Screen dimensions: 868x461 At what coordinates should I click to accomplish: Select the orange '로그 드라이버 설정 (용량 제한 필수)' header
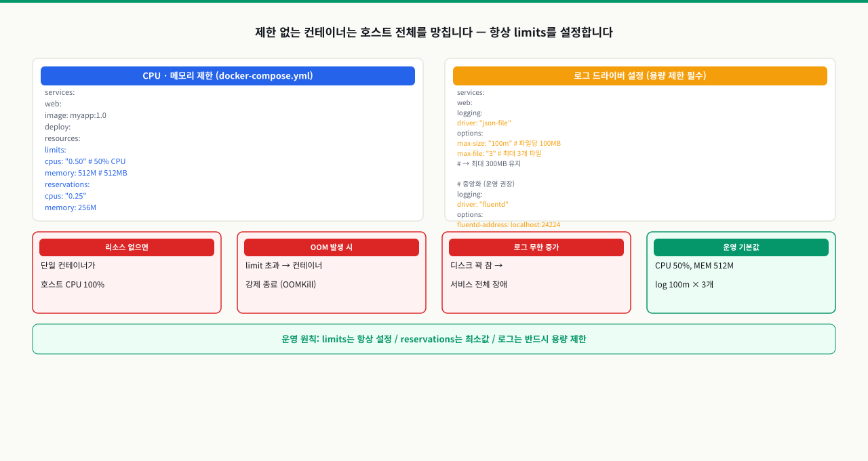click(640, 76)
